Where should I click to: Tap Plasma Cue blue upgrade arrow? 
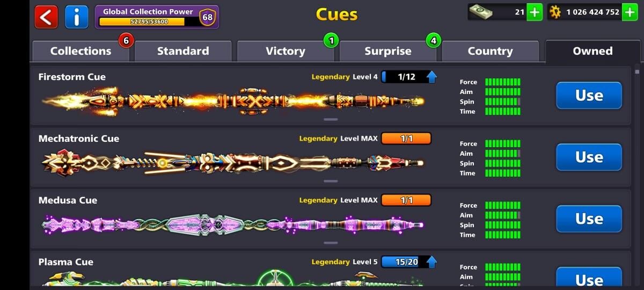pos(432,262)
